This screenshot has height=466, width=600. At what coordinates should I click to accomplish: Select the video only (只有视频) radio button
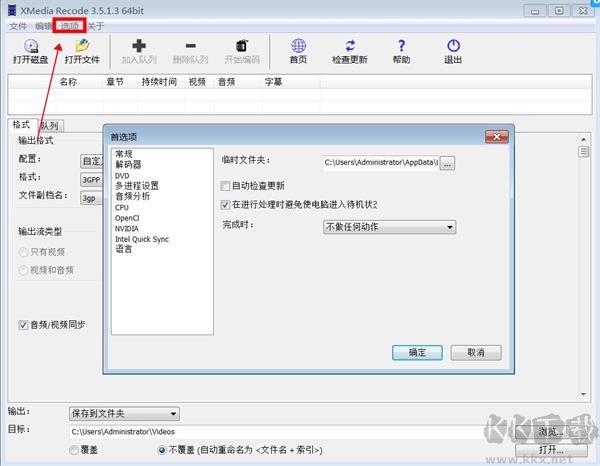tap(23, 252)
